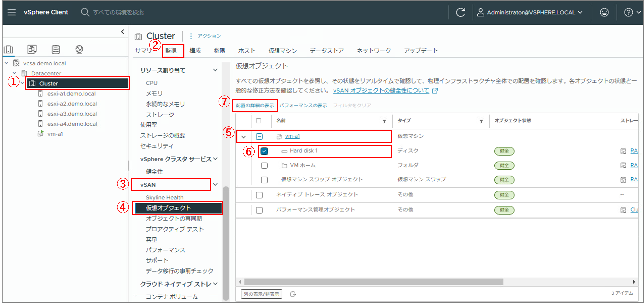
Task: Open the hamburger main menu
Action: pyautogui.click(x=11, y=12)
